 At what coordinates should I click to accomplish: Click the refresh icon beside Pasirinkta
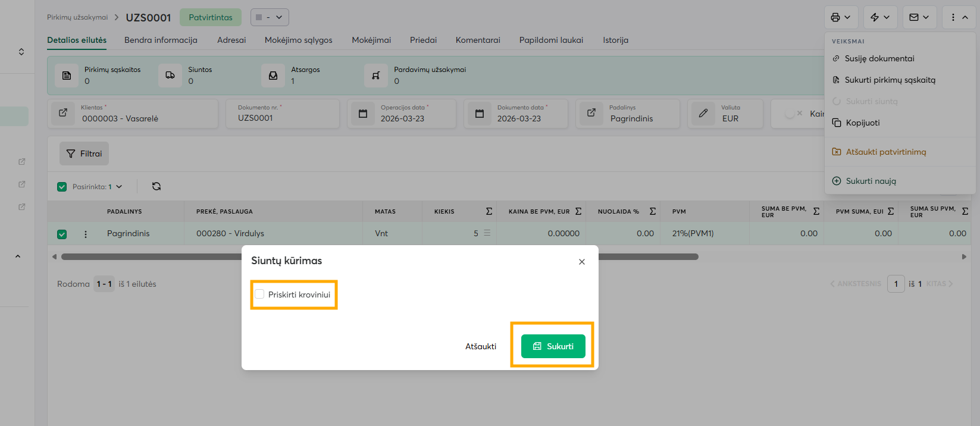(156, 186)
